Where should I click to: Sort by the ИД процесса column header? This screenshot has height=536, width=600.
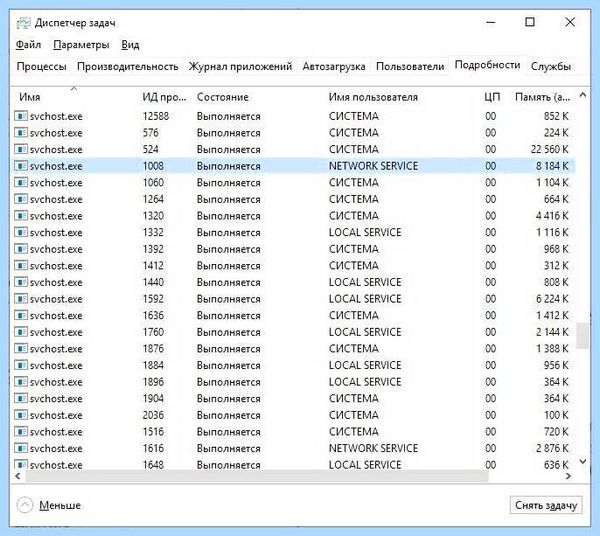point(164,97)
